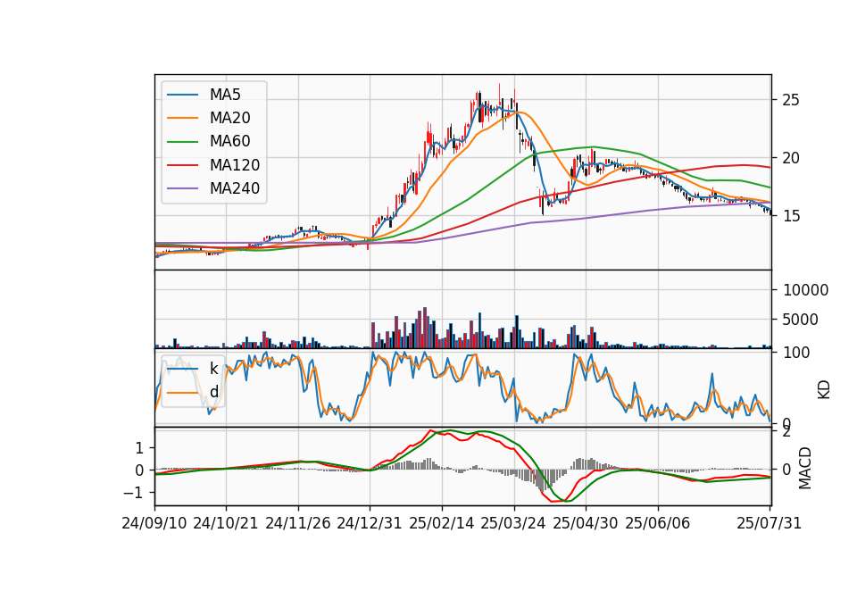This screenshot has height=616, width=857.
Task: Click the red MA120 legend line sample
Action: coord(182,165)
